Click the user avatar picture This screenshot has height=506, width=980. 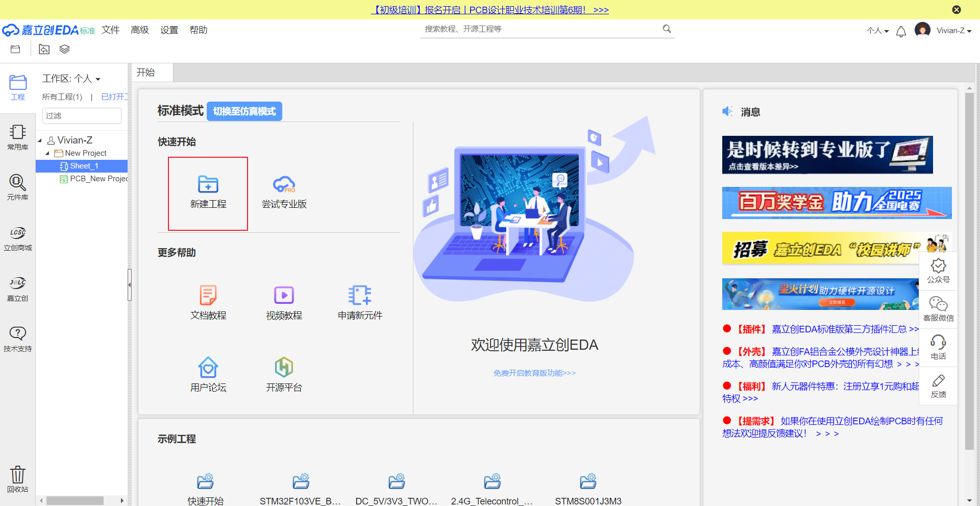coord(922,30)
